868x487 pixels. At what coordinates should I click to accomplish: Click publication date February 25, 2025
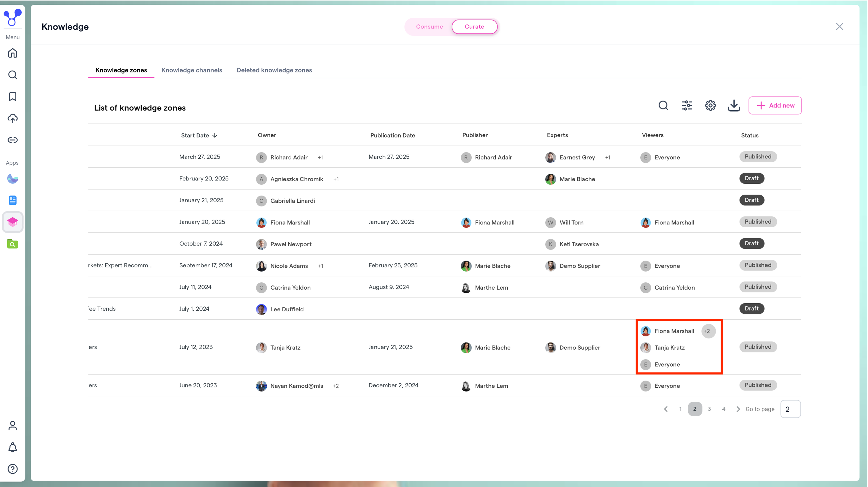point(393,265)
